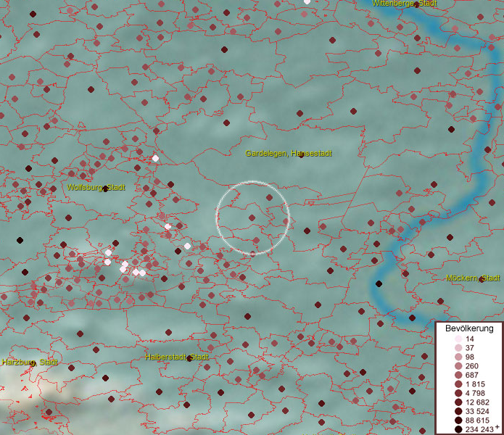Viewport: 504px width, 435px height.
Task: Select the "Harzburg, Stadt" label
Action: (x=30, y=362)
